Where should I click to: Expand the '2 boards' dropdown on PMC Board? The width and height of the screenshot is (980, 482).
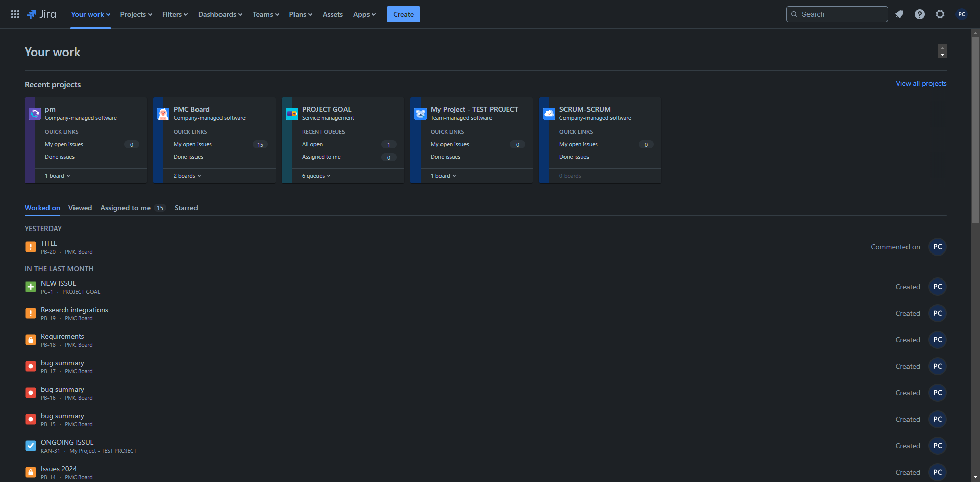coord(187,176)
